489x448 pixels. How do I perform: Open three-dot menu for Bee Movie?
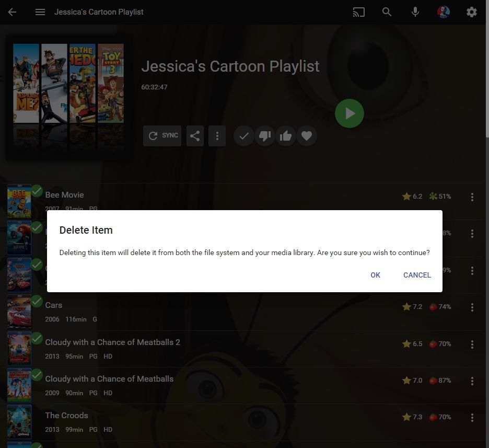(x=472, y=197)
